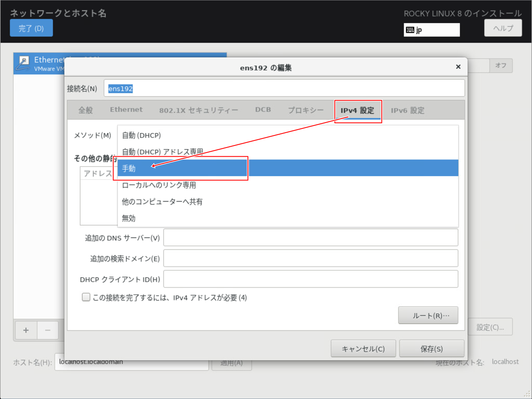The width and height of the screenshot is (532, 399).
Task: Switch to the IPv6 設定 tab
Action: [407, 111]
